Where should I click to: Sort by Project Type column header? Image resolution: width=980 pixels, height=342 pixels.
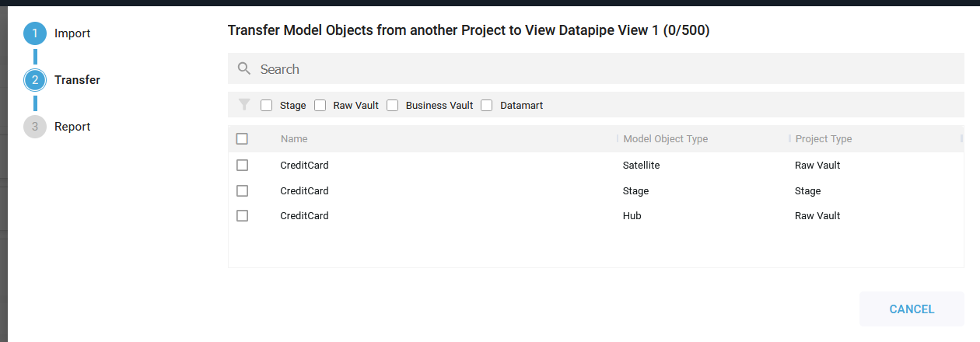(823, 139)
